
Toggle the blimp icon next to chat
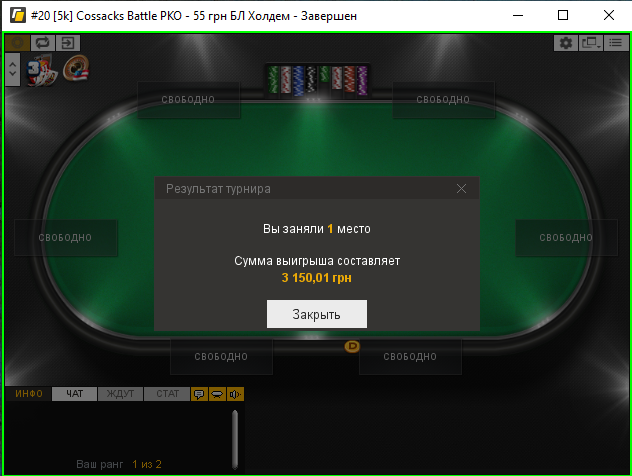217,394
